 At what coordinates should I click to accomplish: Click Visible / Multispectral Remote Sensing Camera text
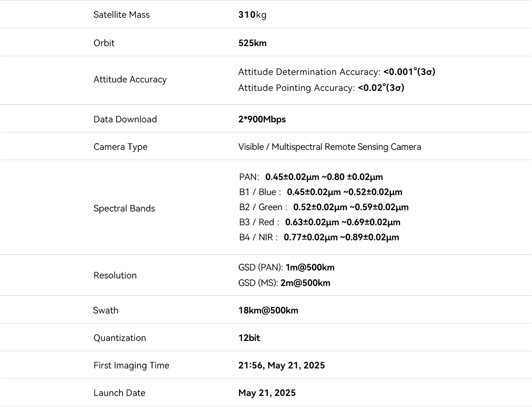pos(329,147)
